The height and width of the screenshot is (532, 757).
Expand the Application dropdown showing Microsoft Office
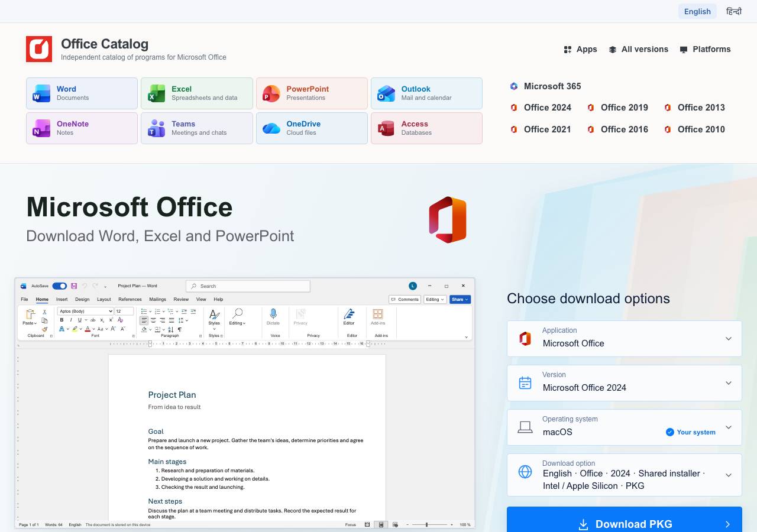(x=625, y=339)
